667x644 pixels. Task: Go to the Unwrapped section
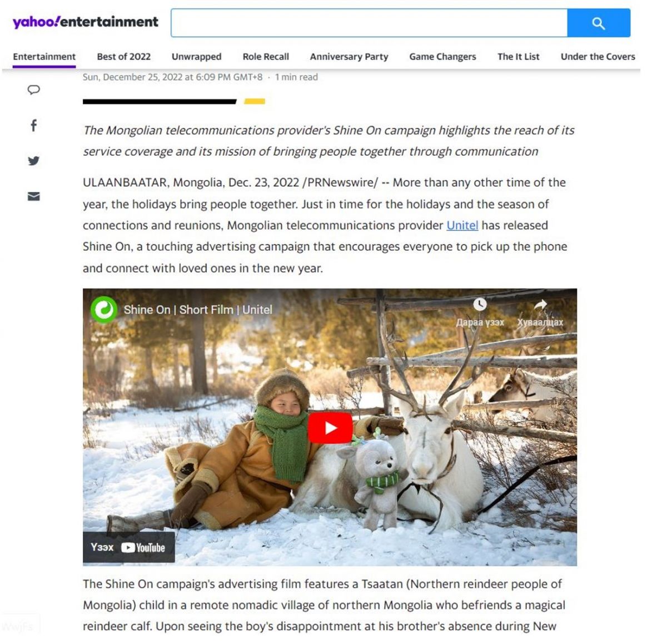[x=196, y=56]
